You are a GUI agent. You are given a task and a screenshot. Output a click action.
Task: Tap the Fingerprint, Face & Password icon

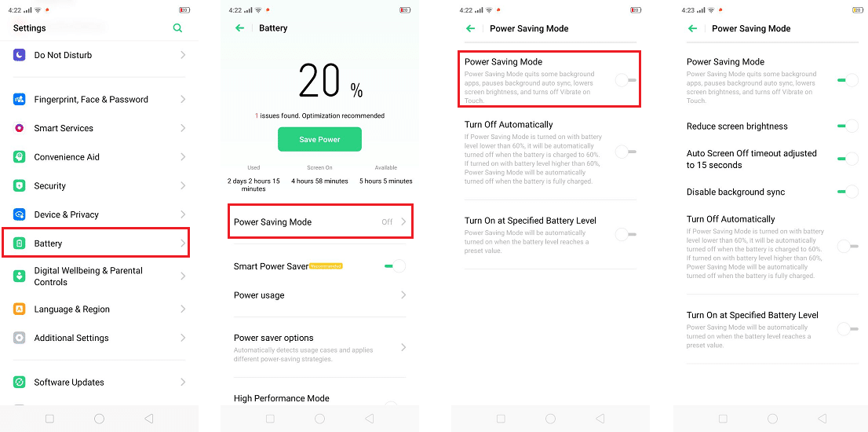[20, 100]
